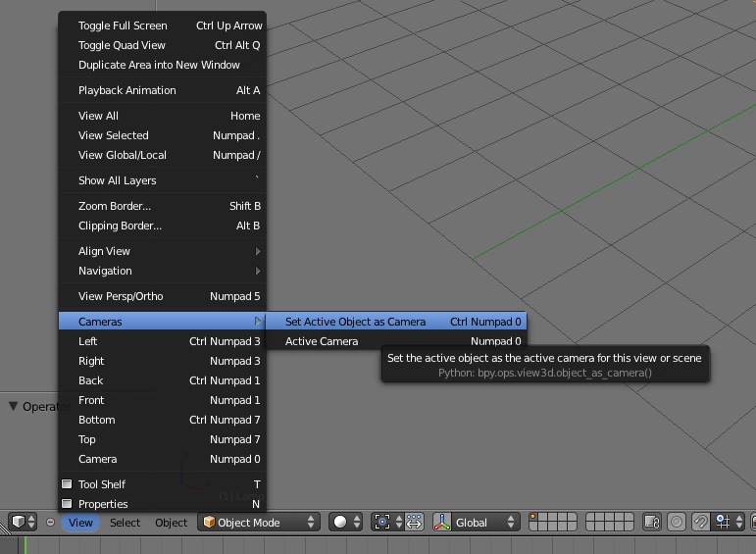Image resolution: width=756 pixels, height=554 pixels.
Task: Click the green timeline frame marker
Action: click(x=25, y=545)
